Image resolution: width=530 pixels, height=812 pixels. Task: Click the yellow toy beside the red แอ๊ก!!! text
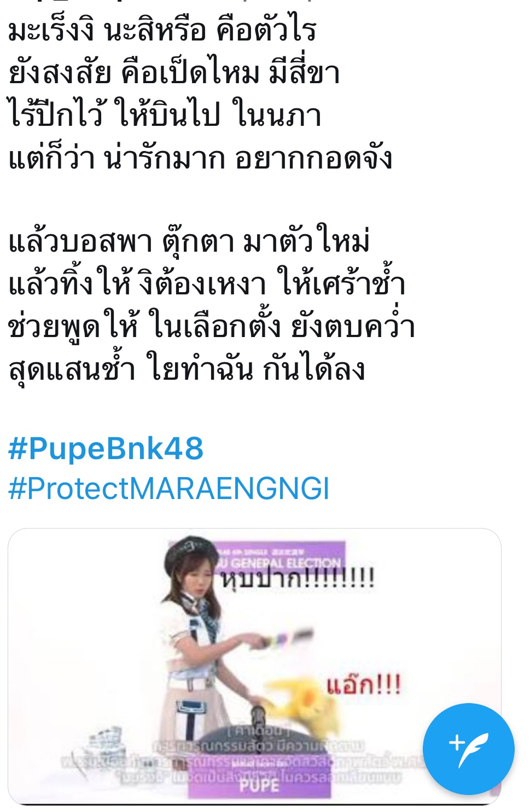[x=299, y=699]
